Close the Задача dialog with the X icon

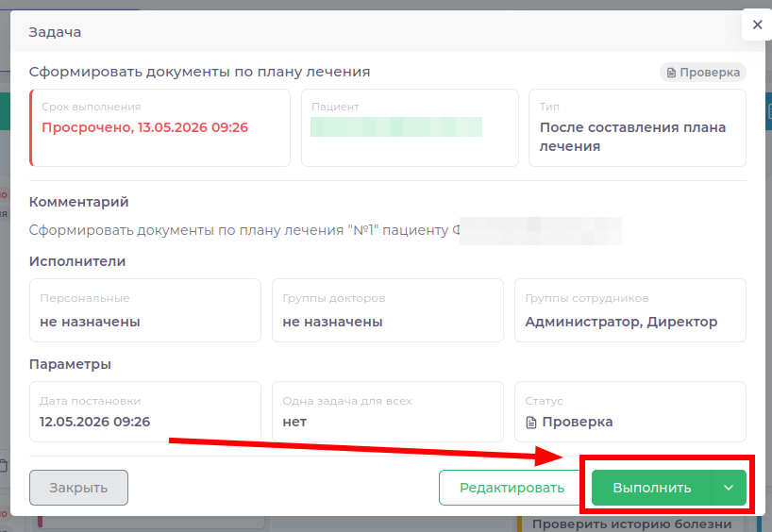(757, 25)
